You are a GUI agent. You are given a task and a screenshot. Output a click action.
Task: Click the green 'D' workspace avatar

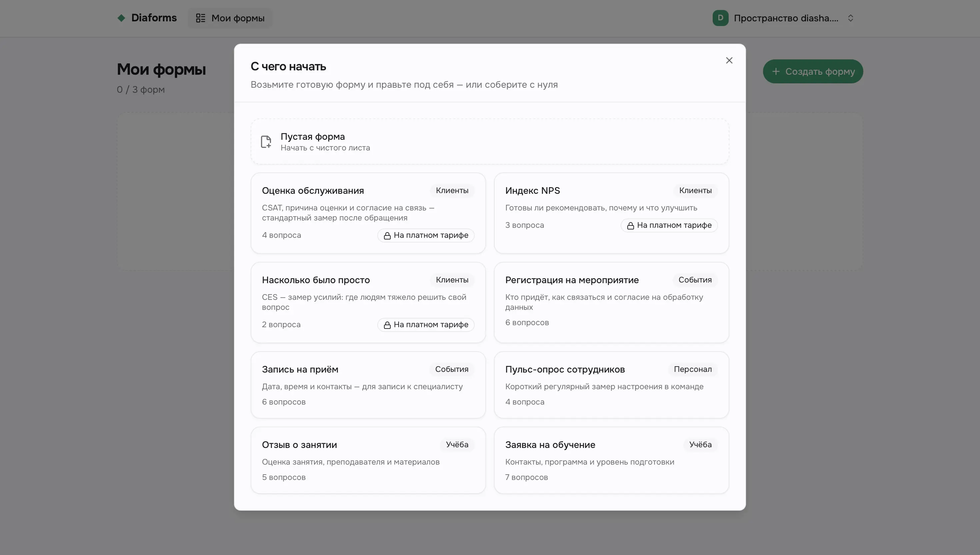point(720,18)
